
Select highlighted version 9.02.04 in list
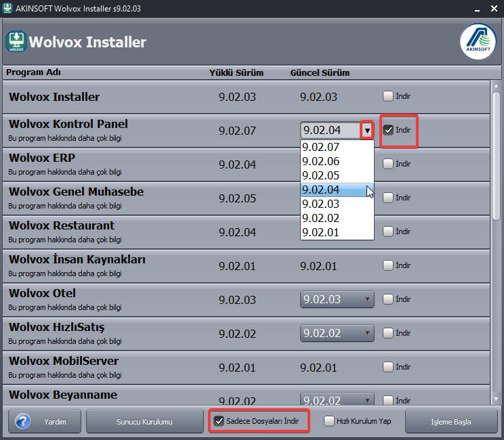coord(337,190)
